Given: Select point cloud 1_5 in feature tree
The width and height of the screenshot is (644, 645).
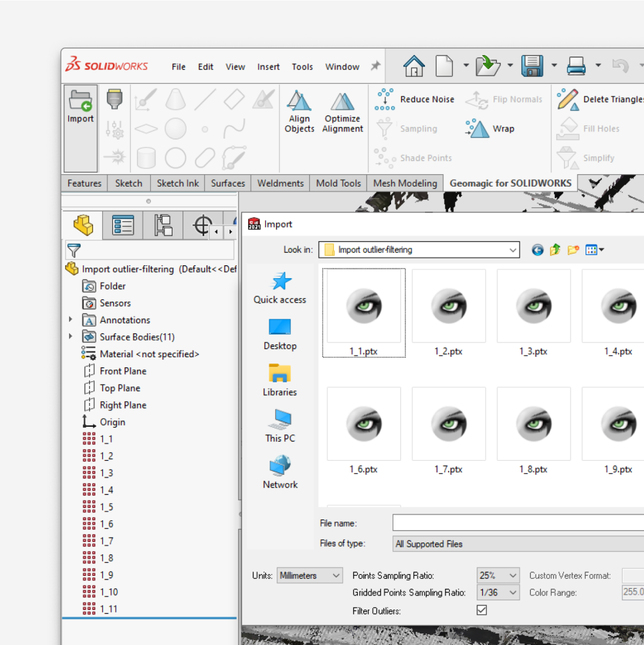Looking at the screenshot, I should coord(98,507).
